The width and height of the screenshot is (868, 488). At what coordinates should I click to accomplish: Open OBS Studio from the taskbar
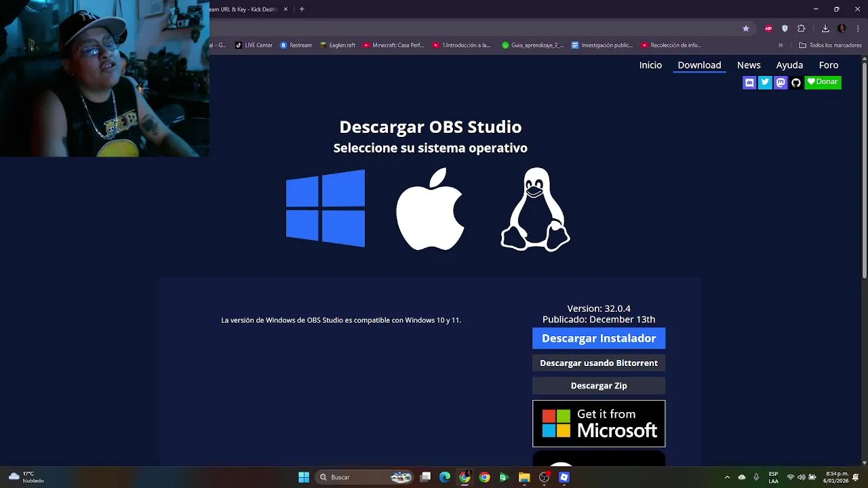(544, 477)
